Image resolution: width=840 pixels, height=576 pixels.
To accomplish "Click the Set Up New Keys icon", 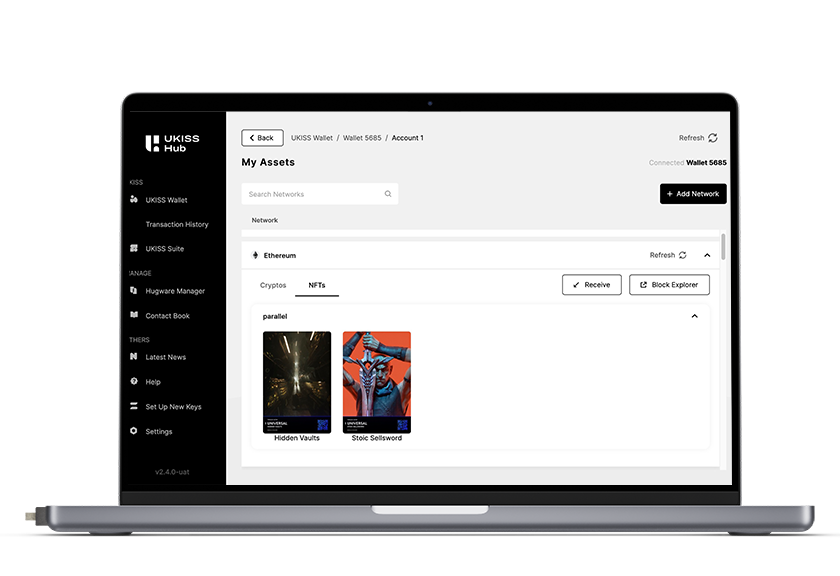I will click(133, 406).
